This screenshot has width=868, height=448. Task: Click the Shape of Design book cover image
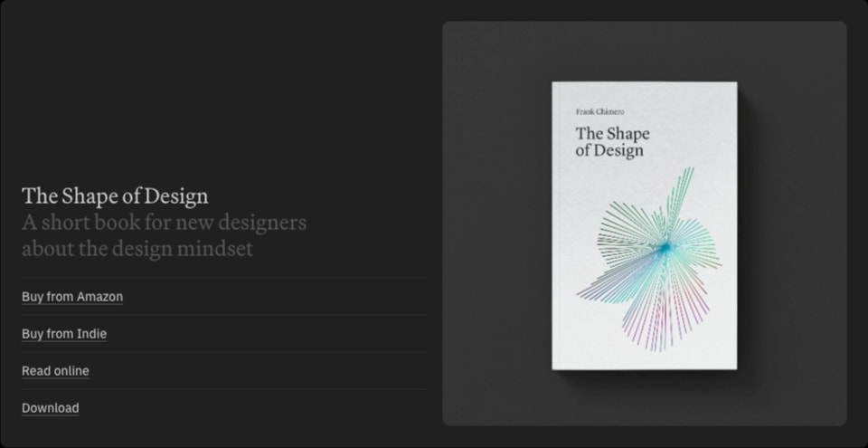point(645,225)
